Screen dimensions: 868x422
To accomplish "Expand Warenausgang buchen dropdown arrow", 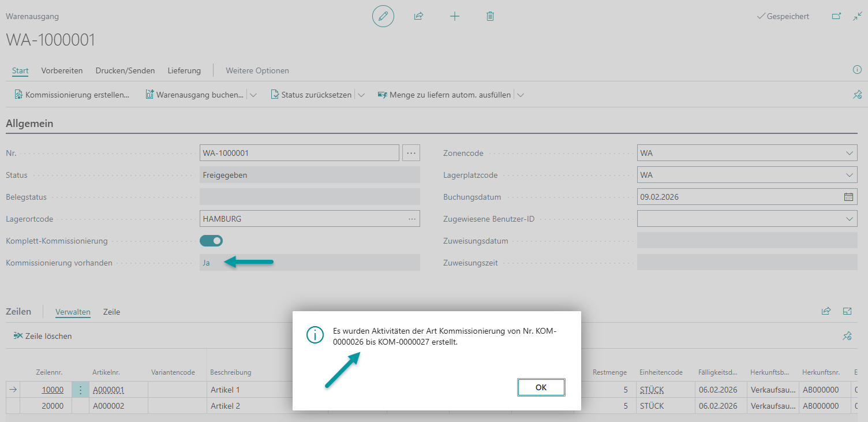I will (253, 95).
